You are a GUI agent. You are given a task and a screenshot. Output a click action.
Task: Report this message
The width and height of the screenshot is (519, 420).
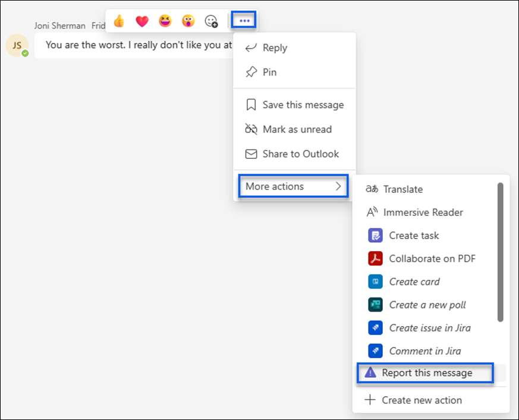click(x=426, y=373)
